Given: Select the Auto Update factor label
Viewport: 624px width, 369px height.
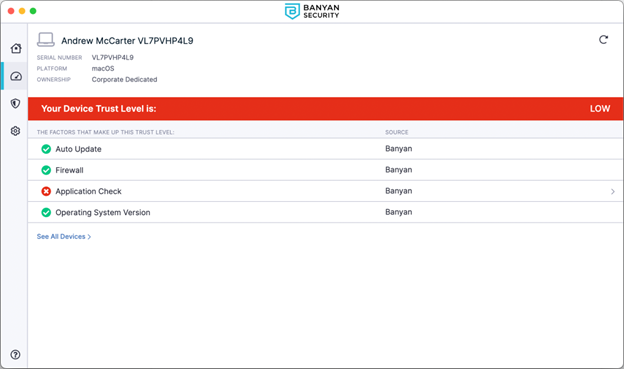Looking at the screenshot, I should coord(78,149).
